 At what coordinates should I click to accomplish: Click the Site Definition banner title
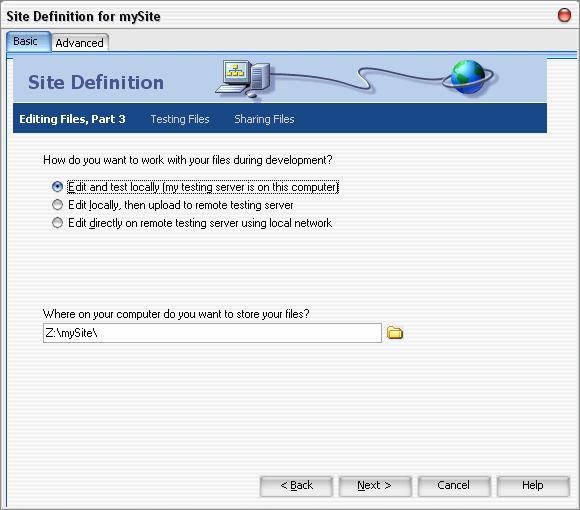[x=96, y=82]
